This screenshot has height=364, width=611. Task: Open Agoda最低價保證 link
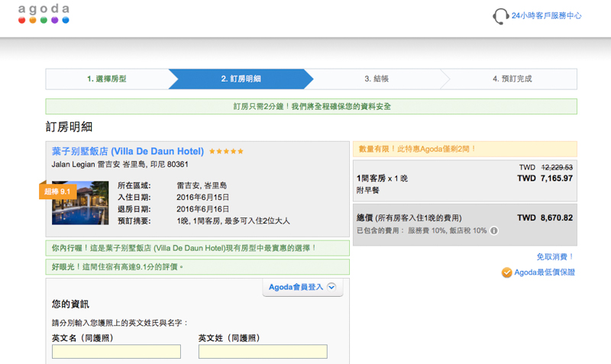pos(545,272)
